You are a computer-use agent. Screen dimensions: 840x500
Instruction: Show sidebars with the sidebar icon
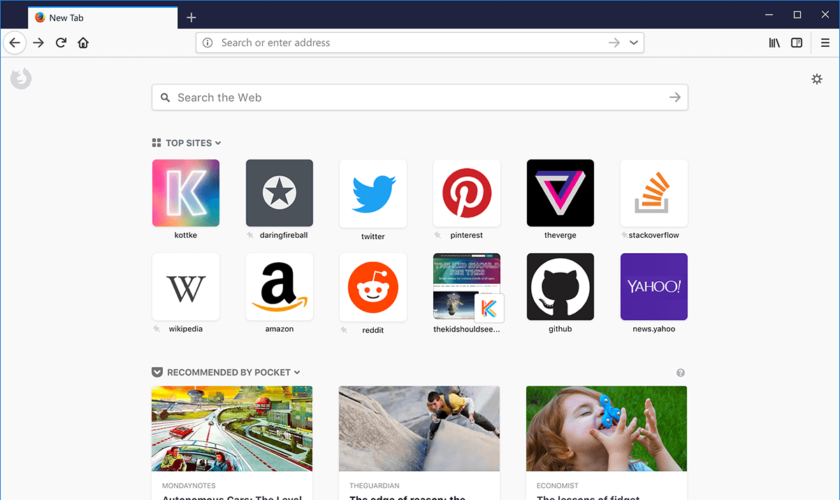797,43
